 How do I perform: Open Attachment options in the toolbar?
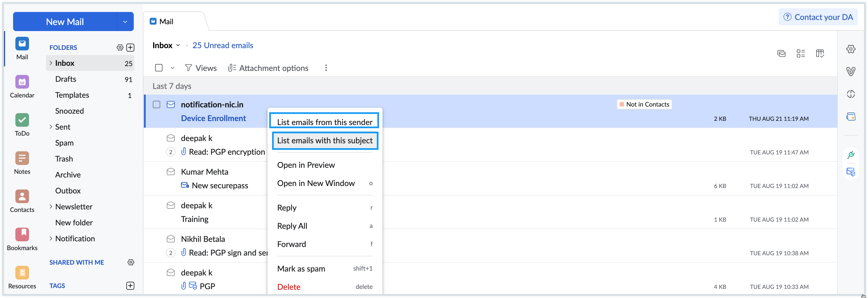(x=268, y=68)
